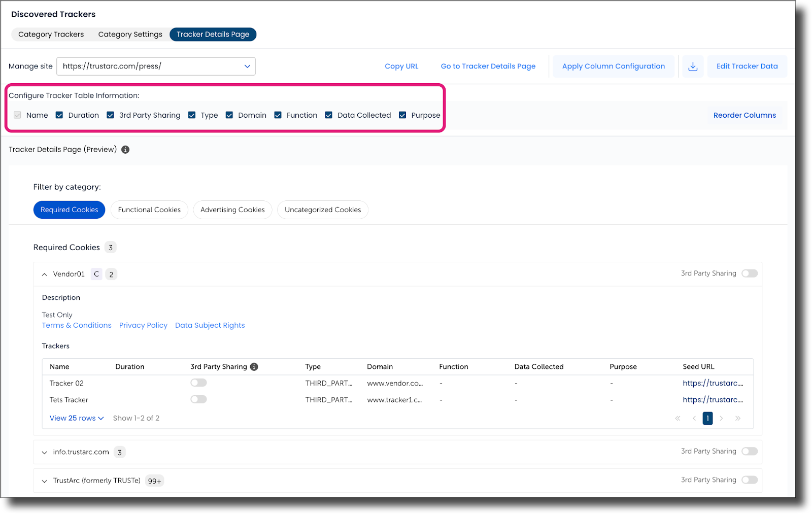812x514 pixels.
Task: Open the Manage site URL dropdown
Action: (247, 66)
